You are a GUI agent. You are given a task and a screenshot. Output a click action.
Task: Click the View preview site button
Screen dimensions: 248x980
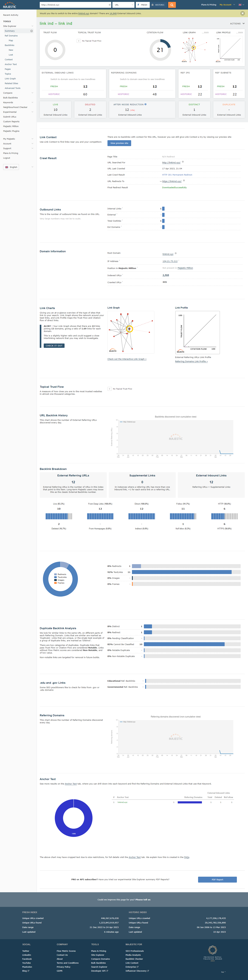tap(119, 143)
